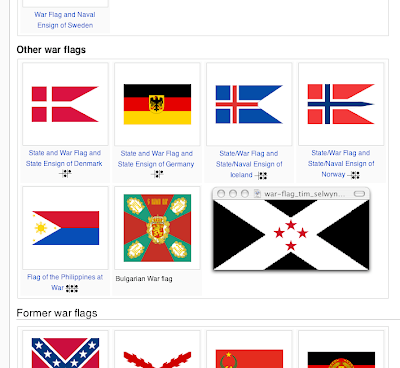
Task: Follow State/War Flag of Norway link
Action: click(x=341, y=163)
